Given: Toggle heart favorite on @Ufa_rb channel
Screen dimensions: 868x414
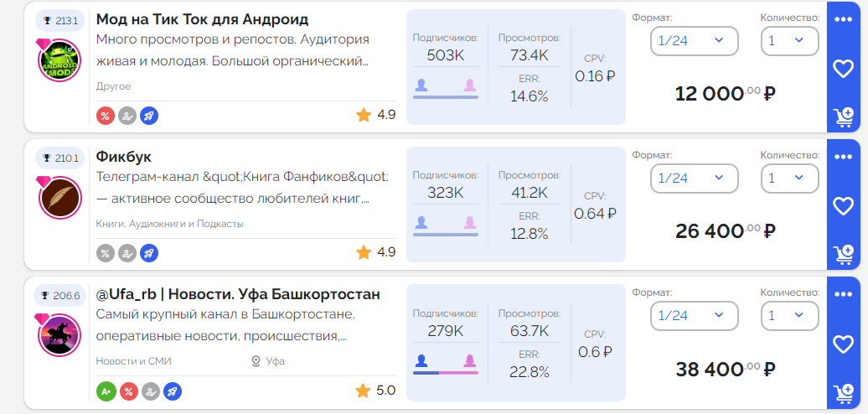Looking at the screenshot, I should click(x=843, y=344).
